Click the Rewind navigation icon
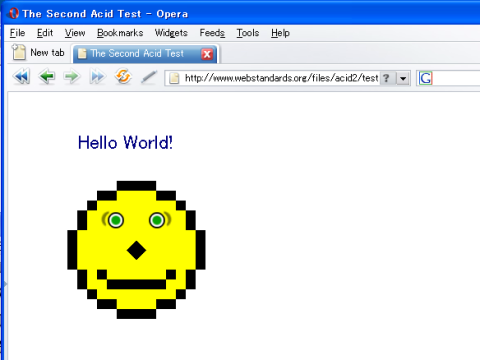The image size is (480, 360). 22,77
